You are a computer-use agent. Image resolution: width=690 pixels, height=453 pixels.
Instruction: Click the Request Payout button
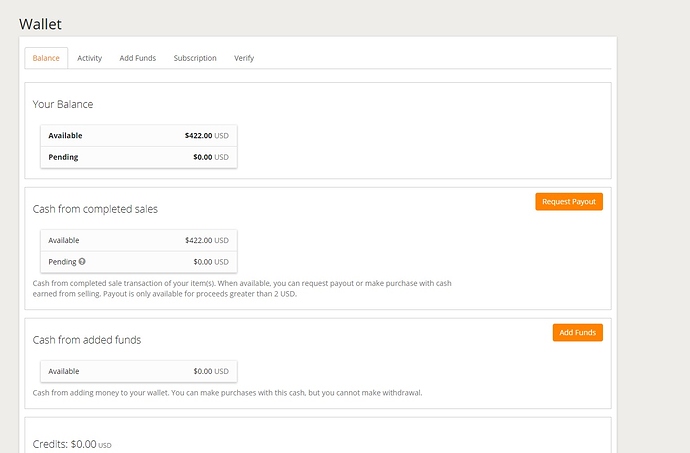pyautogui.click(x=569, y=202)
